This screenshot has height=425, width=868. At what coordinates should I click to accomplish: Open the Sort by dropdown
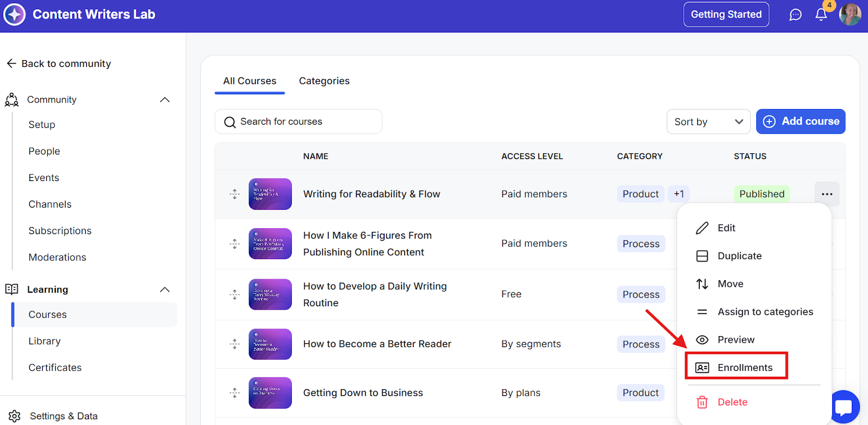pos(708,122)
